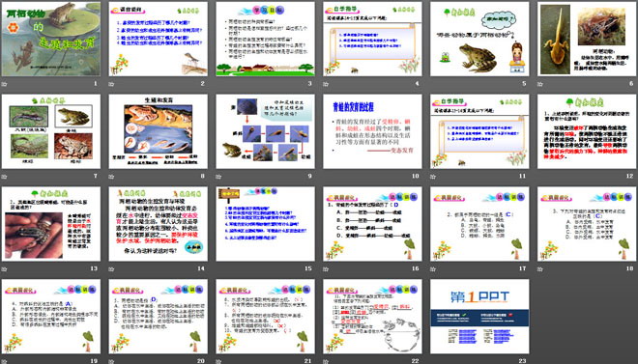The image size is (638, 364).
Task: Select slide 8 titled 生殖和发育
Action: coord(158,131)
